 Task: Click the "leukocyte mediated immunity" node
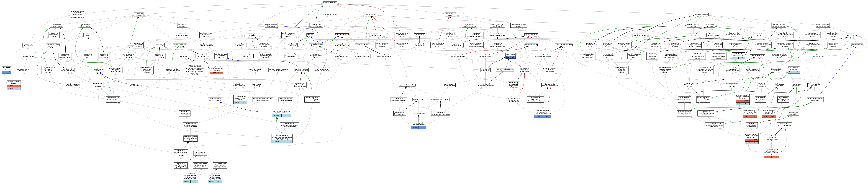click(x=246, y=56)
